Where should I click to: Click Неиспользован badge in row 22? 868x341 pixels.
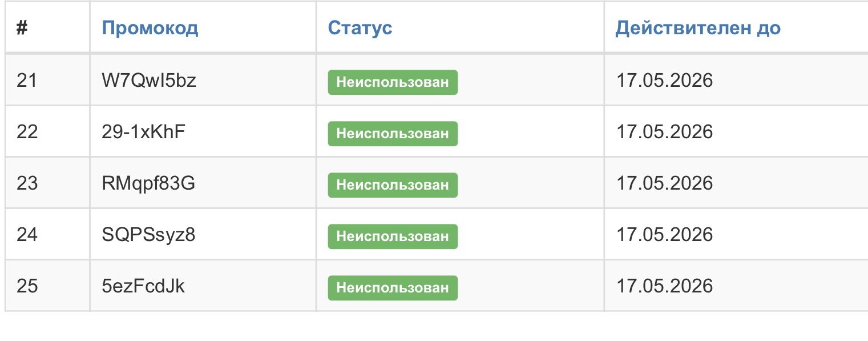(x=393, y=134)
